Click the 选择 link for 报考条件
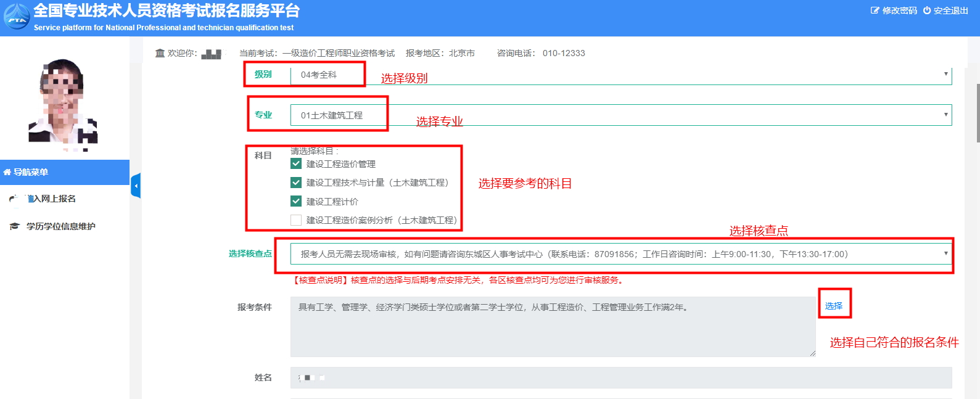Image resolution: width=980 pixels, height=399 pixels. pyautogui.click(x=833, y=306)
